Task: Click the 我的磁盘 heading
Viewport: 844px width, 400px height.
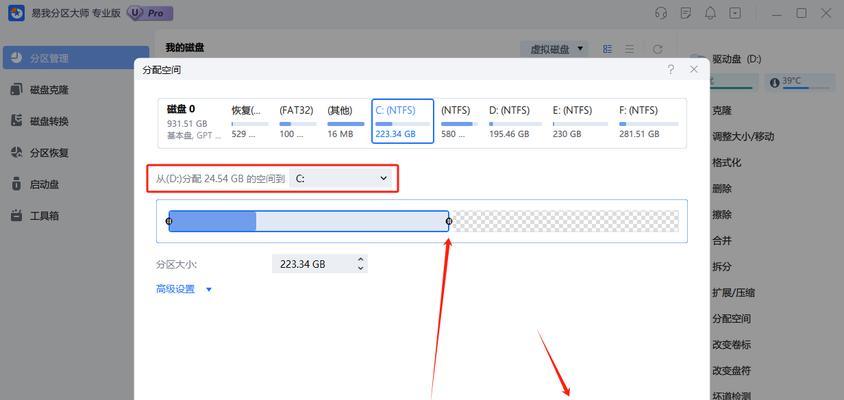Action: [x=185, y=48]
